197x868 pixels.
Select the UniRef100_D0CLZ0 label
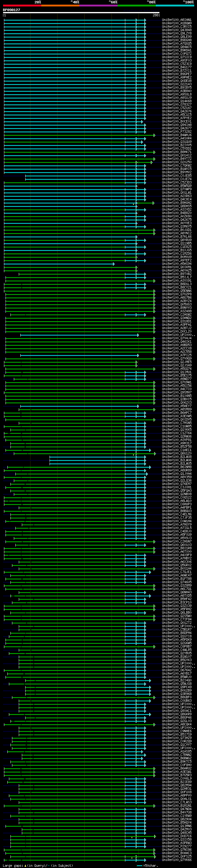[x=177, y=332]
